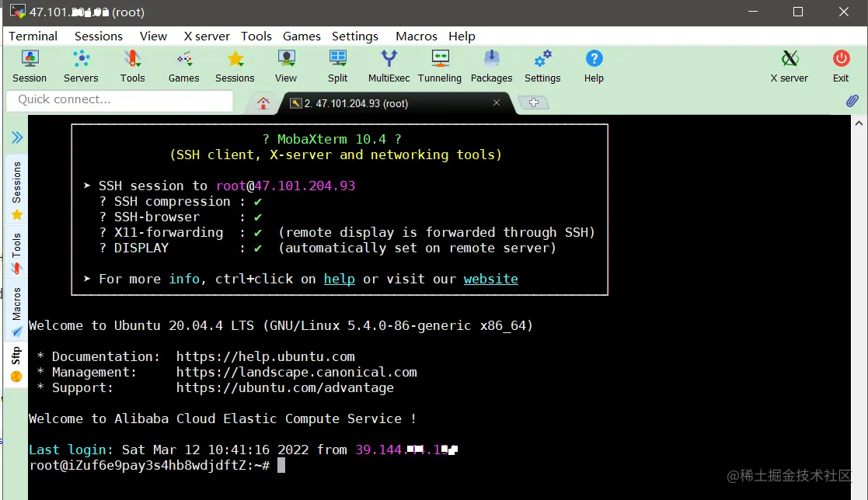Open the Settings menu
Screen dimensions: 868x500
(x=355, y=36)
